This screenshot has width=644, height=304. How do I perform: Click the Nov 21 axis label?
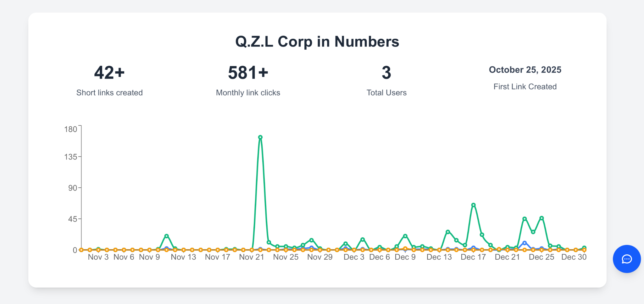252,257
